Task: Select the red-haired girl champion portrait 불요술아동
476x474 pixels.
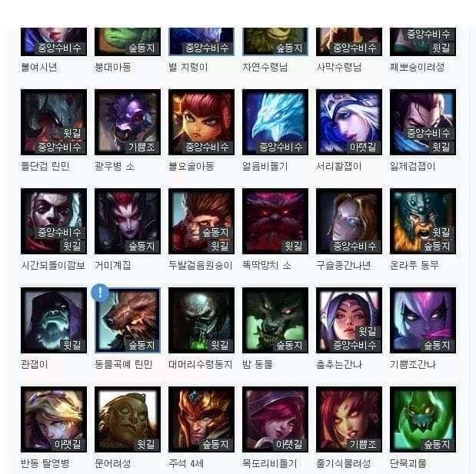Action: [x=201, y=122]
